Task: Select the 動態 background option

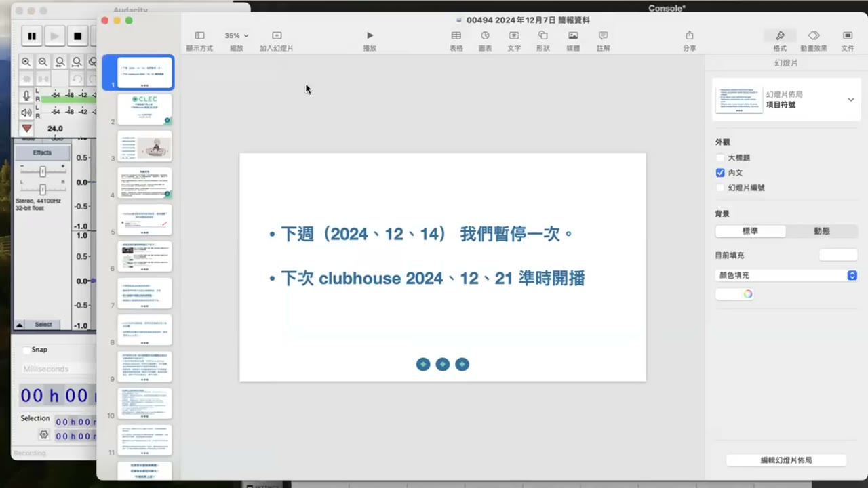Action: tap(822, 231)
